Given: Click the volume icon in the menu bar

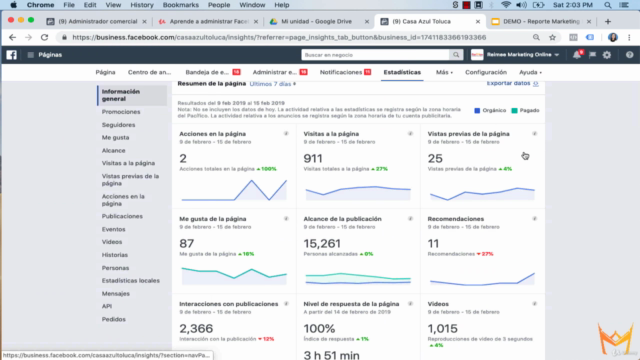Looking at the screenshot, I should (521, 5).
